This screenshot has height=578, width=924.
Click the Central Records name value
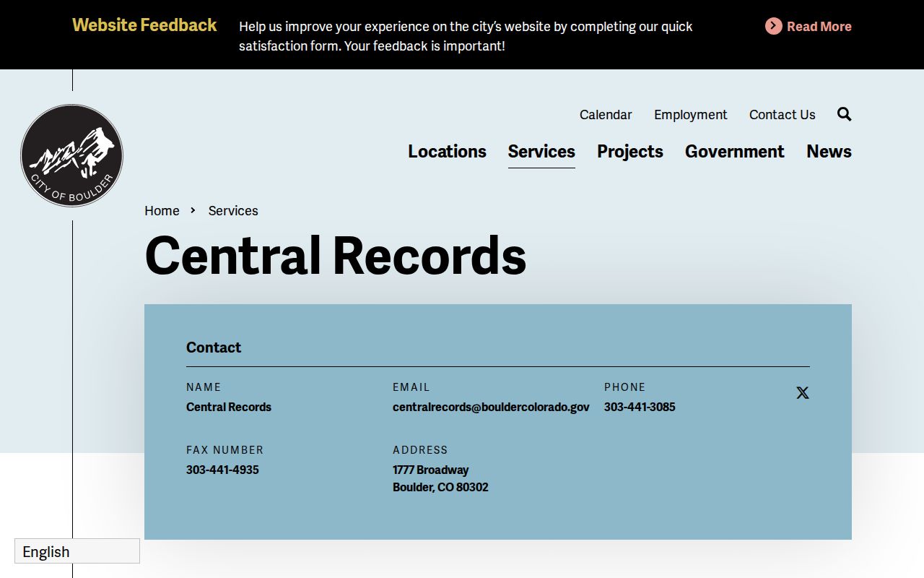229,407
